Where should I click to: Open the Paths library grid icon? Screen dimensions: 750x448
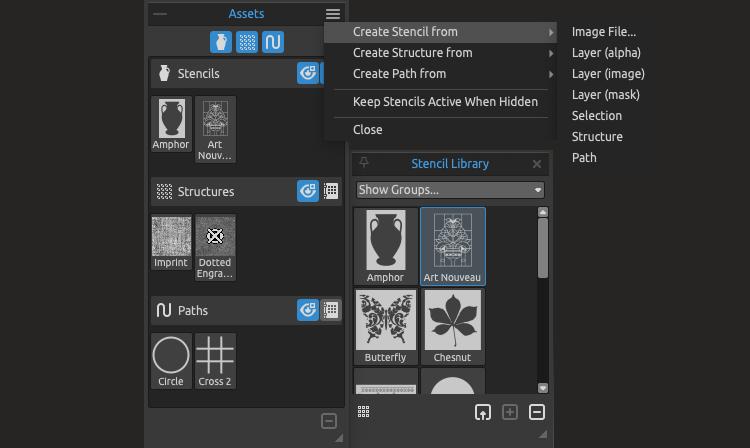pos(331,310)
